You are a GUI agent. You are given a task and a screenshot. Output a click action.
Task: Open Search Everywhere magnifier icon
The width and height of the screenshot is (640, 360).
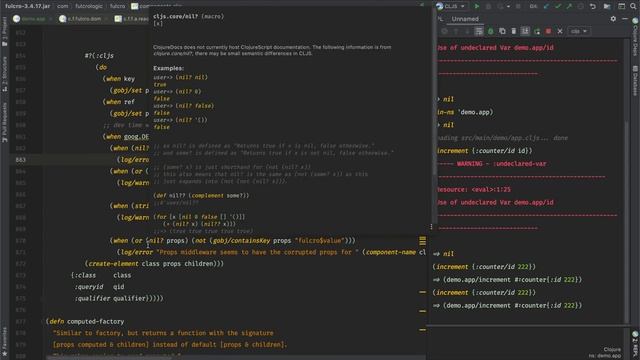click(x=633, y=6)
